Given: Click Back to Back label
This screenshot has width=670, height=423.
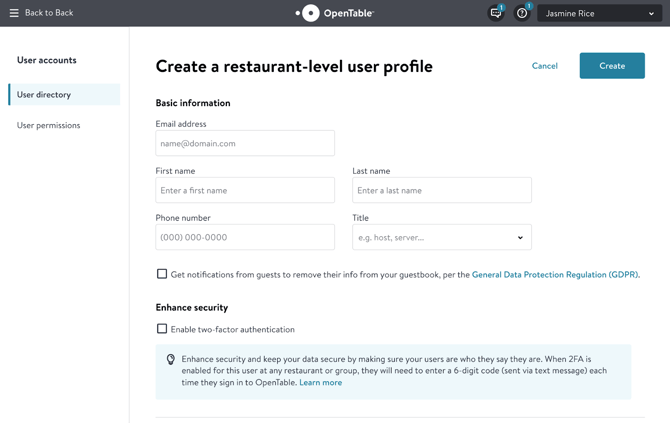Looking at the screenshot, I should click(49, 13).
